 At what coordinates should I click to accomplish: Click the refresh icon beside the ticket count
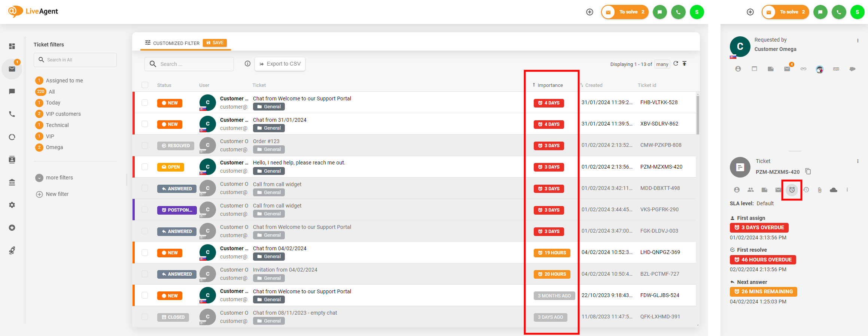[x=676, y=64]
